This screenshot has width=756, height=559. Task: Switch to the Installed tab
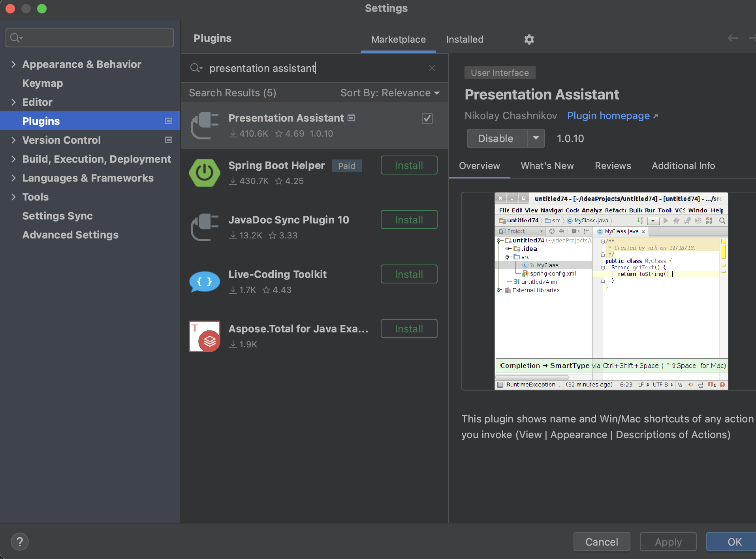[x=465, y=39]
